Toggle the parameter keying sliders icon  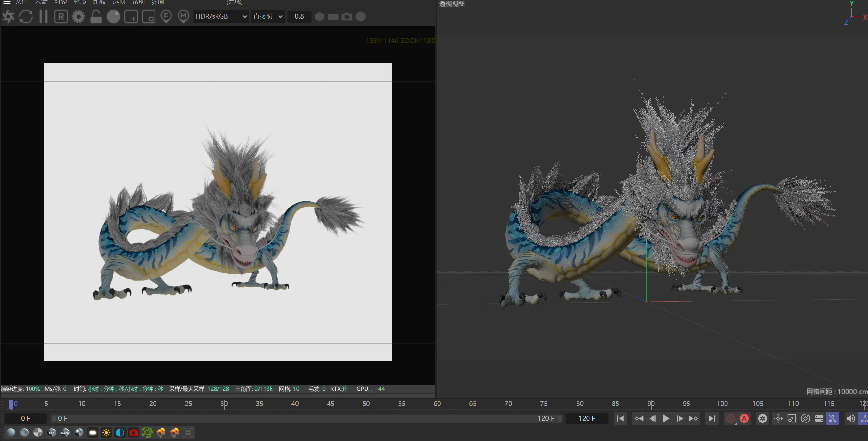click(x=819, y=419)
